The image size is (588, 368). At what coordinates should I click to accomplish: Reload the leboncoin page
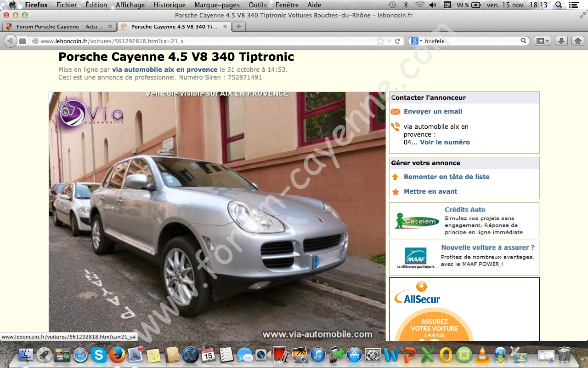click(398, 41)
